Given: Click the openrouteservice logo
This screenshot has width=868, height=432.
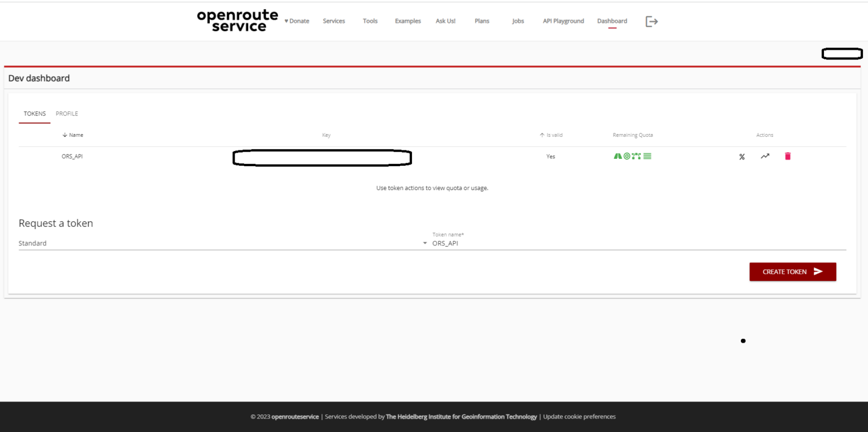Looking at the screenshot, I should [x=237, y=21].
